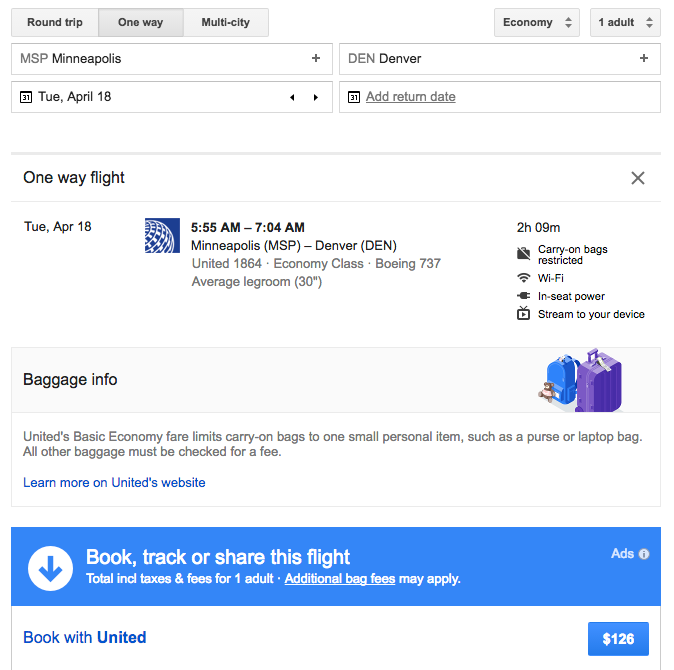Switch to Multi-city trip type
674x670 pixels.
coord(226,22)
